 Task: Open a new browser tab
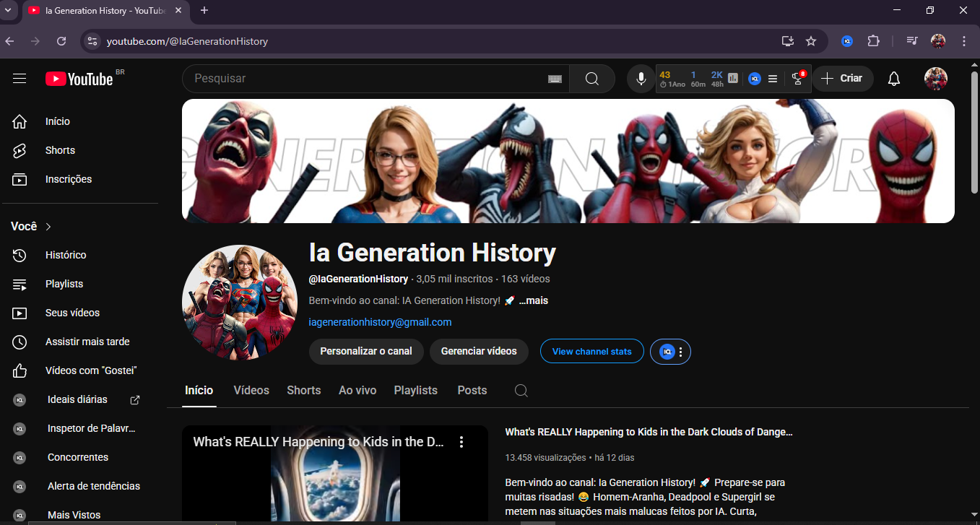[204, 10]
